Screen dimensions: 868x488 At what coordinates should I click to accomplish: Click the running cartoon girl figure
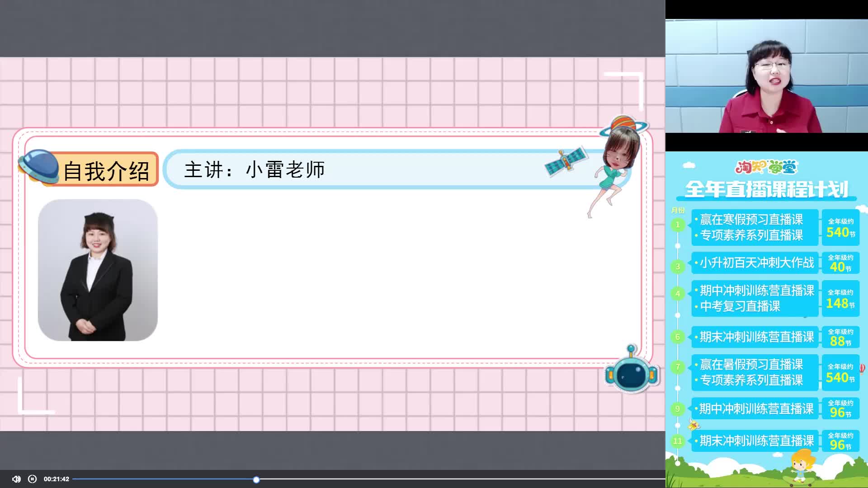[x=615, y=172]
